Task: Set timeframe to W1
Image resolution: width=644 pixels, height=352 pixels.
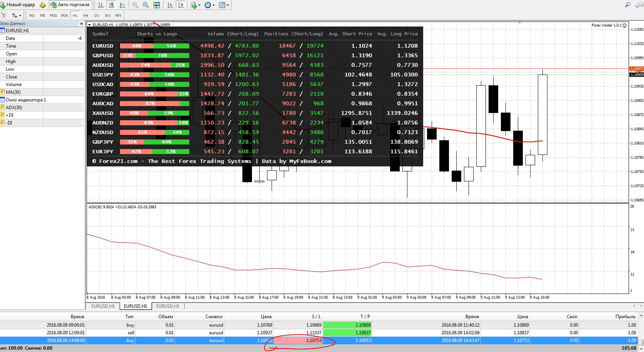Action: coord(108,15)
